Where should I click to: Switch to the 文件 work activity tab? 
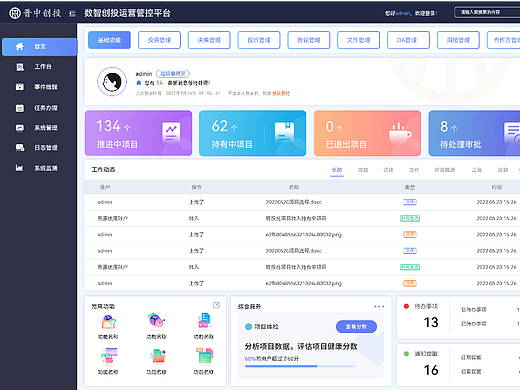tap(414, 170)
